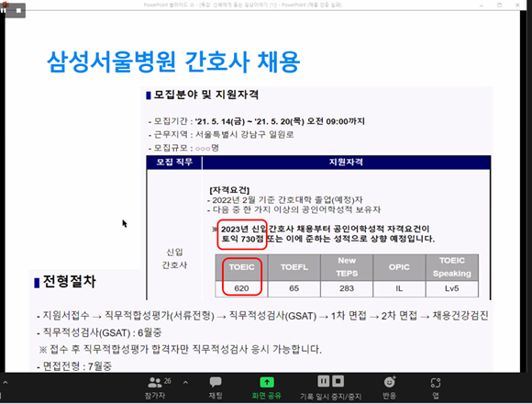Click the 공인어학성적 보유자 line
Viewport: 532px width, 404px height.
pyautogui.click(x=294, y=209)
